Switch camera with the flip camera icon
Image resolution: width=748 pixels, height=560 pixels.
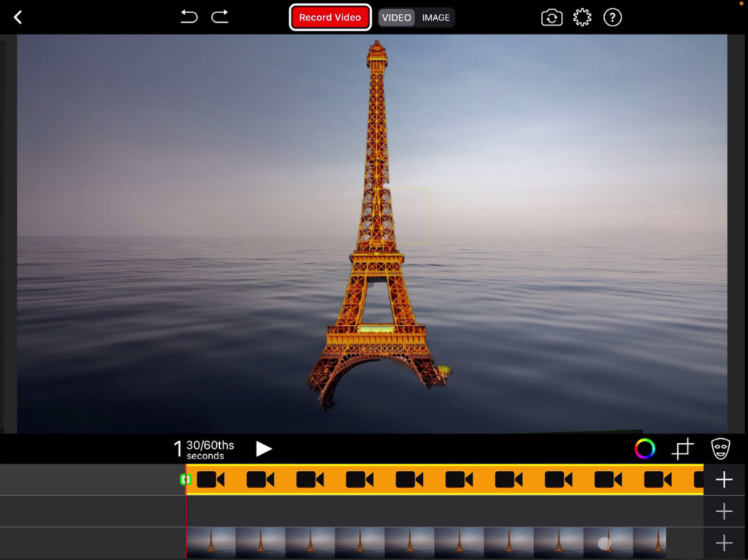click(x=552, y=18)
